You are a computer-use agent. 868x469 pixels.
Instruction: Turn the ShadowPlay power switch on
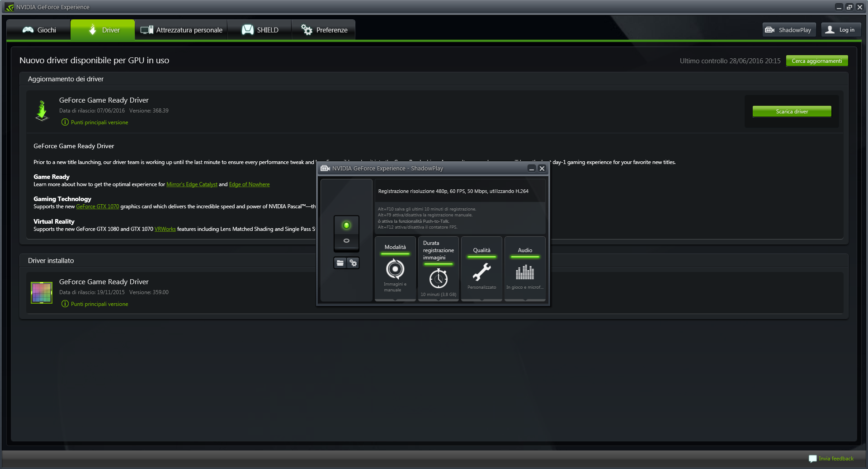(346, 225)
